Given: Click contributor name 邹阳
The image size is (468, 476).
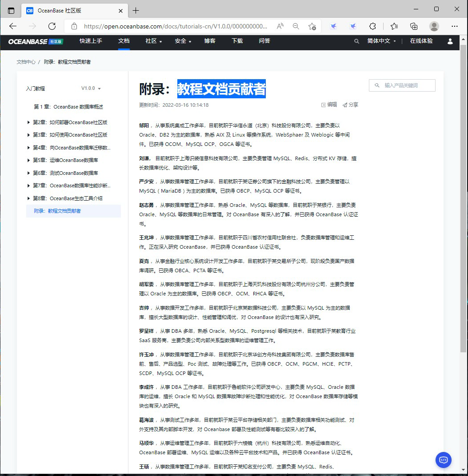Looking at the screenshot, I should click(144, 125).
